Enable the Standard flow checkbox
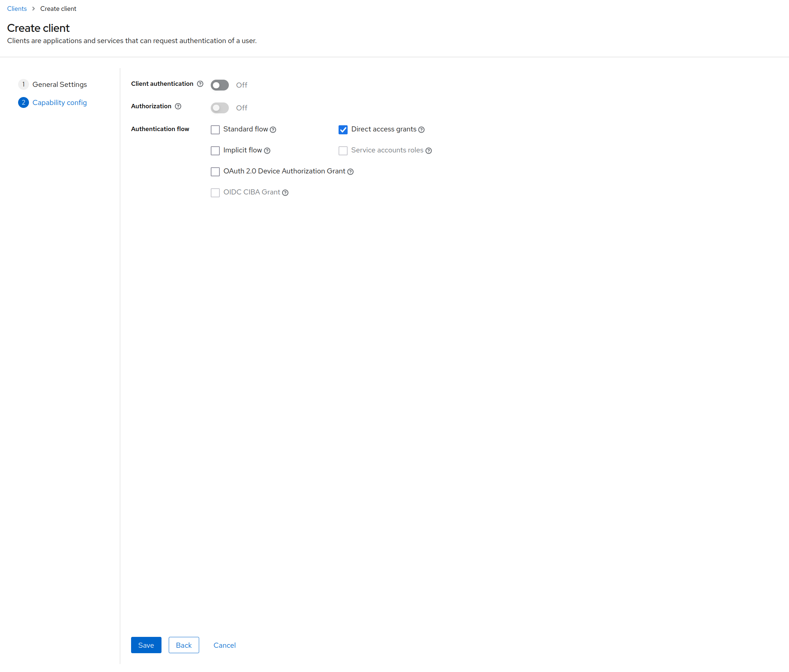Image resolution: width=789 pixels, height=672 pixels. tap(215, 129)
